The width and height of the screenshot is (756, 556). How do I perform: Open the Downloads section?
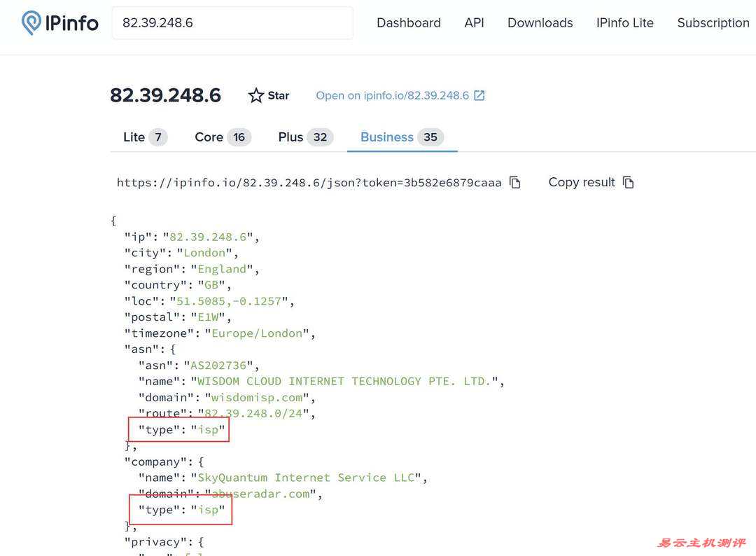(x=540, y=23)
